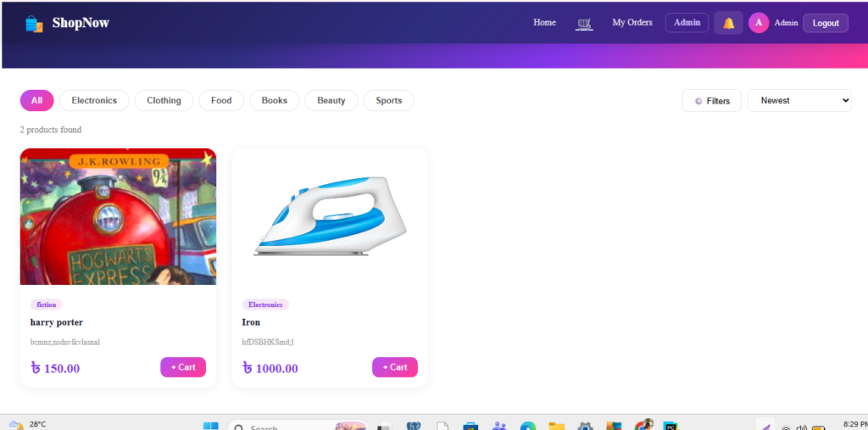Screen dimensions: 868x430
Task: Open the cart icon in navbar
Action: point(584,23)
